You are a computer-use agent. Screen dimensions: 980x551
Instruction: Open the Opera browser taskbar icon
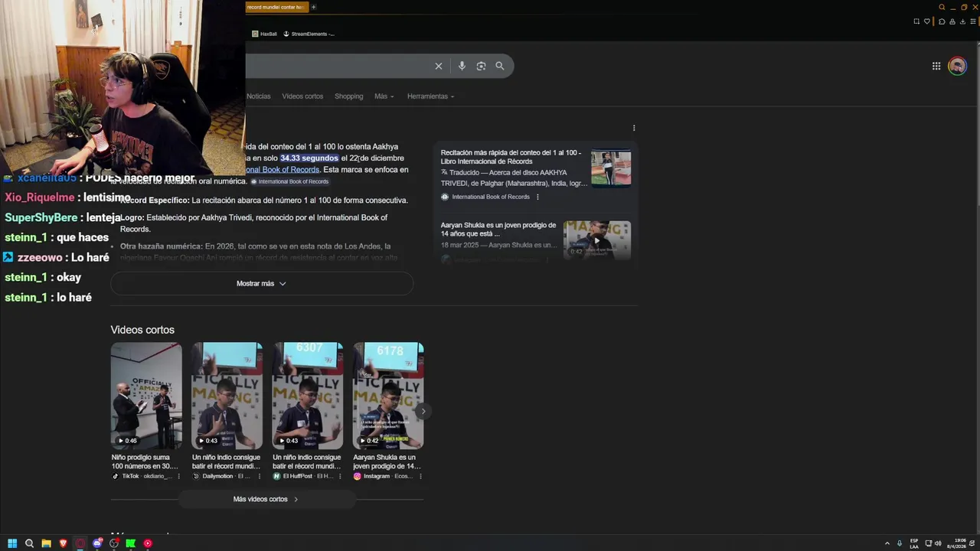80,543
